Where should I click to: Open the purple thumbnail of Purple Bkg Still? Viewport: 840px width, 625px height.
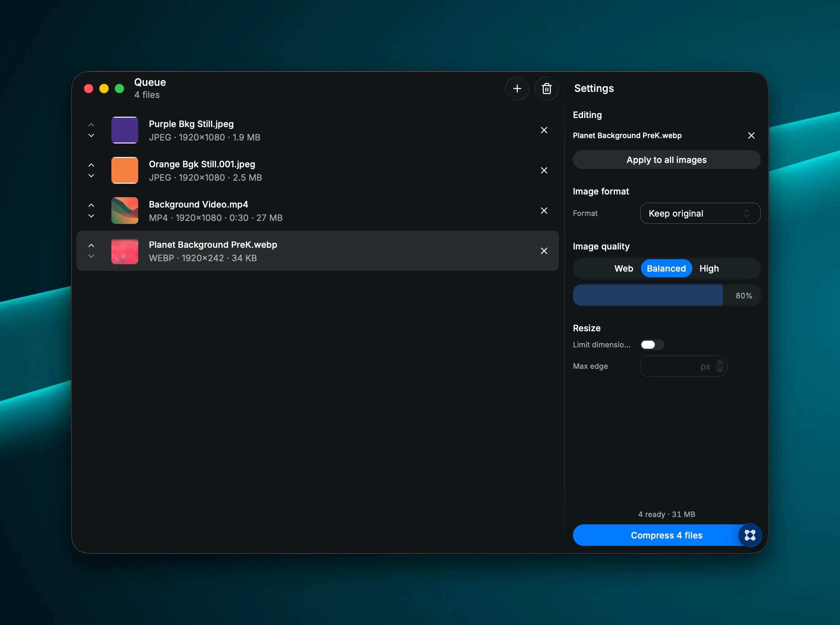(x=124, y=130)
